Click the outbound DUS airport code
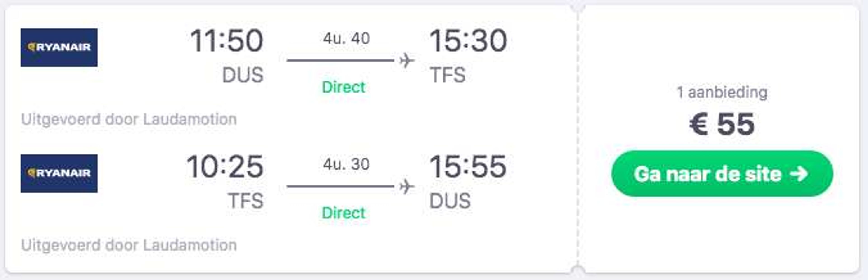The height and width of the screenshot is (280, 868). [243, 75]
